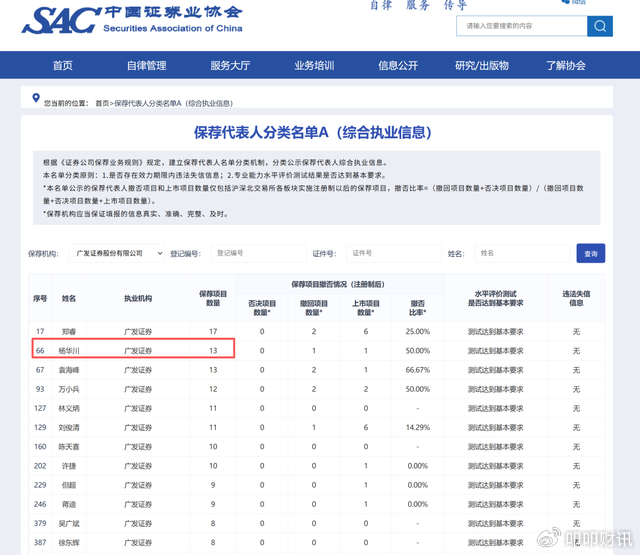
Task: Open the 自律管理 navigation menu
Action: (146, 65)
